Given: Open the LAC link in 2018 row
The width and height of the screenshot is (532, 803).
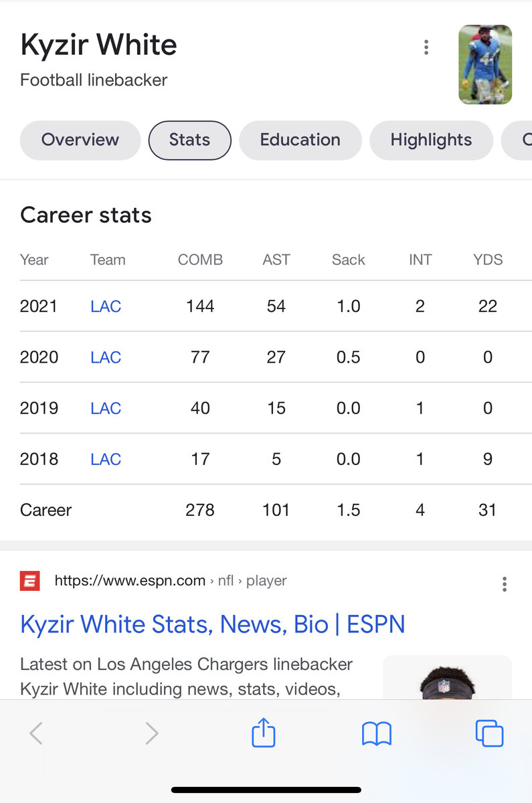Looking at the screenshot, I should click(106, 459).
